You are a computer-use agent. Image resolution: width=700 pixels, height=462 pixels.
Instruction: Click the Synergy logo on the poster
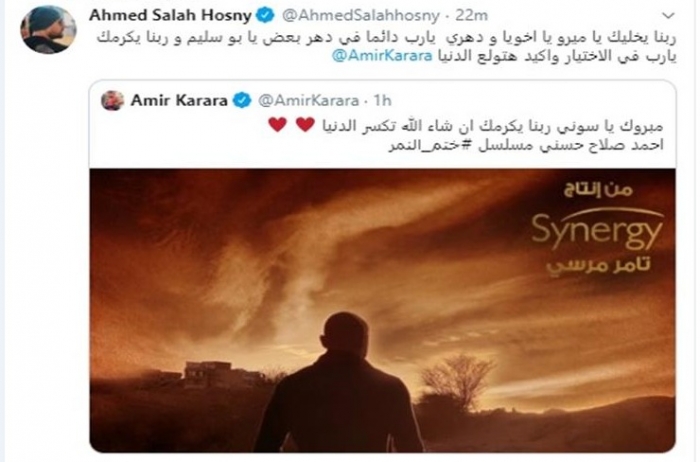point(597,230)
